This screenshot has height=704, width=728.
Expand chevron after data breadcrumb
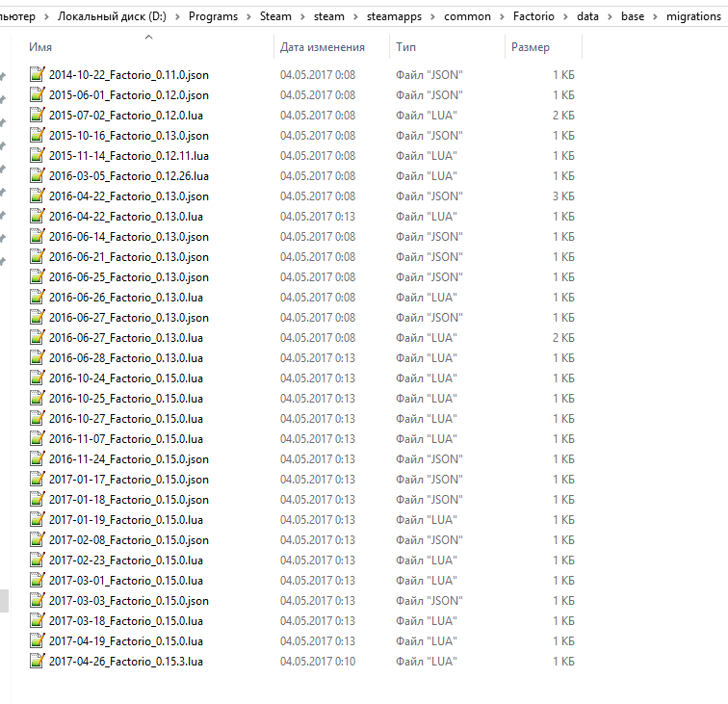point(611,17)
